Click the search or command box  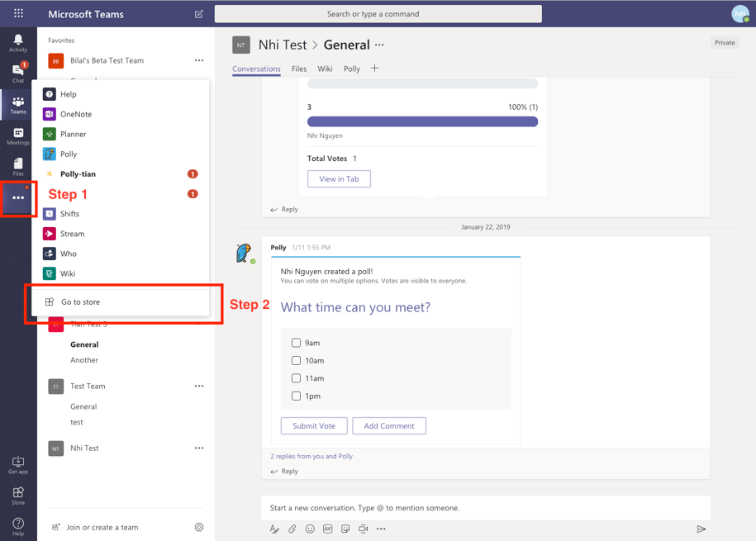click(x=378, y=14)
